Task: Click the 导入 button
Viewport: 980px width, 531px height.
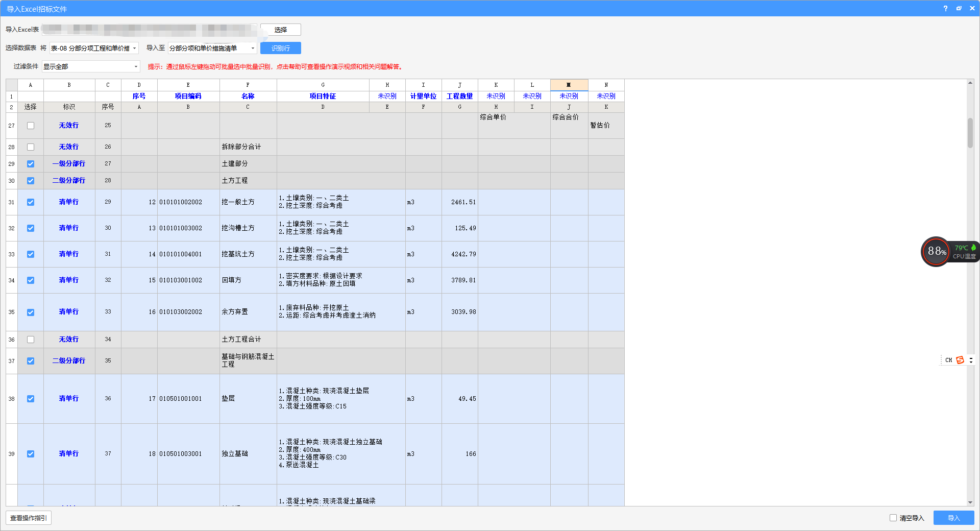Action: (x=954, y=518)
